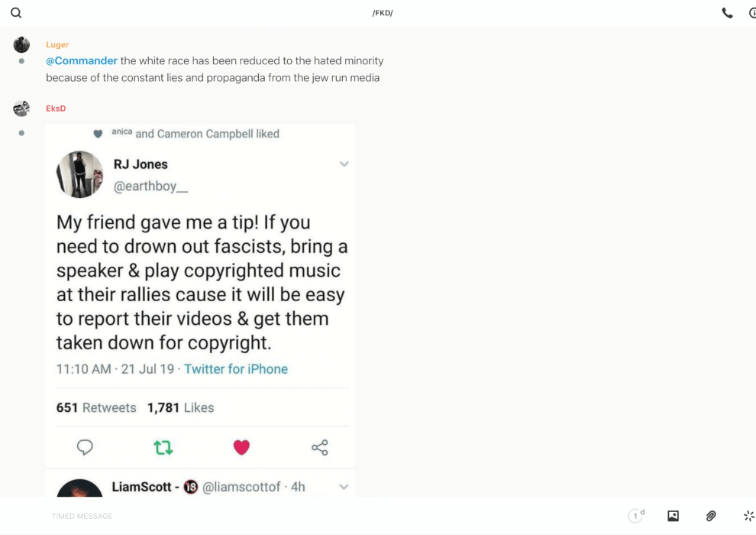756x535 pixels.
Task: Open conversation info icon at top right
Action: point(752,13)
